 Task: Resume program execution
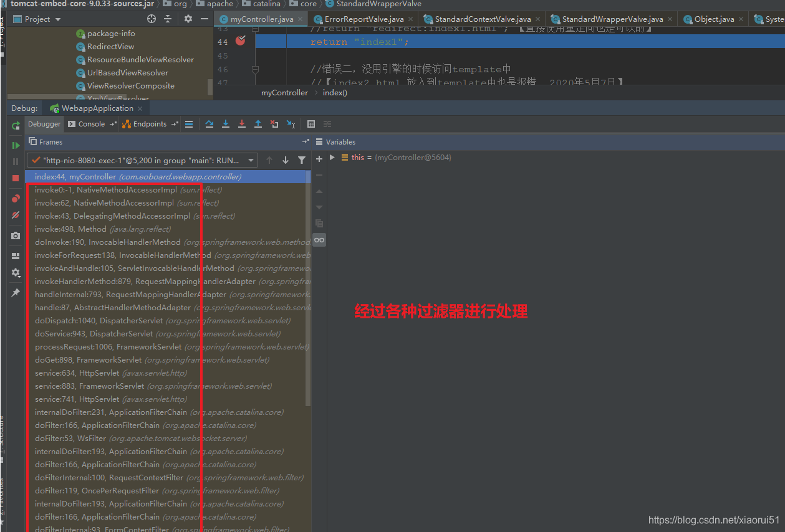[16, 145]
